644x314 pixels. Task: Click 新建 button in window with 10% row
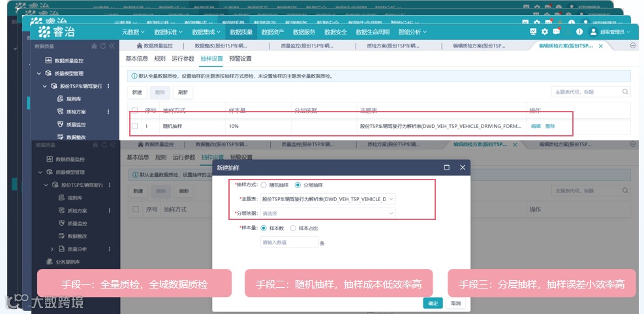(137, 93)
